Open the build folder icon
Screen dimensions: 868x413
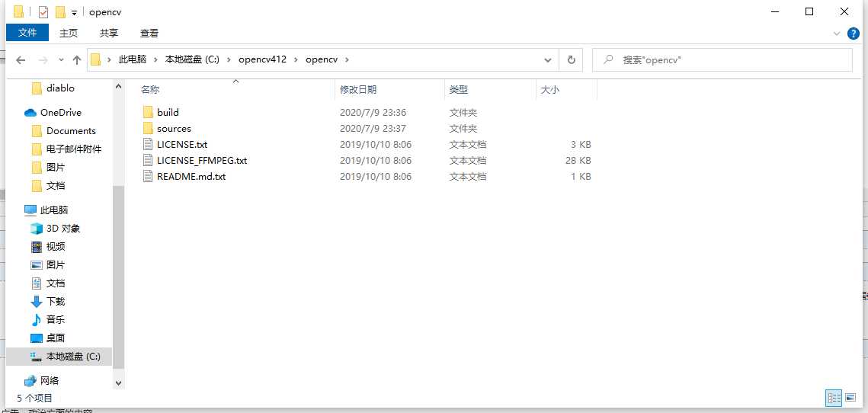click(147, 112)
